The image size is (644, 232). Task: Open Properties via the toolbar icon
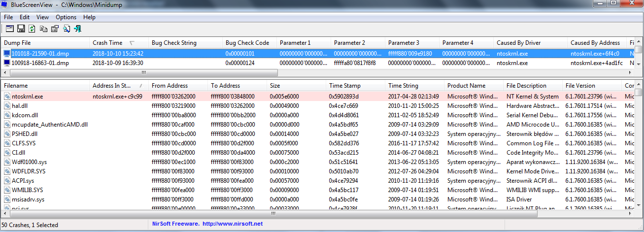[55, 29]
